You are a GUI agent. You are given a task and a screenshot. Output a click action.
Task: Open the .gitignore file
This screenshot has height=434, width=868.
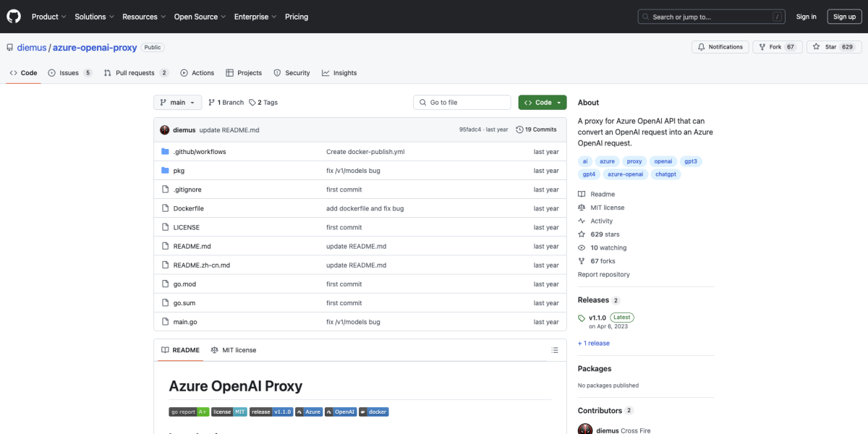(187, 190)
